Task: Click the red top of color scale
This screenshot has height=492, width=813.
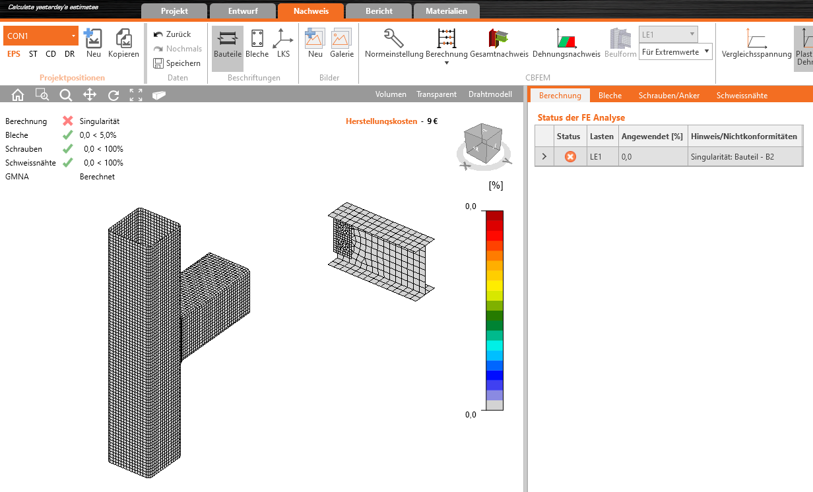Action: (x=494, y=218)
